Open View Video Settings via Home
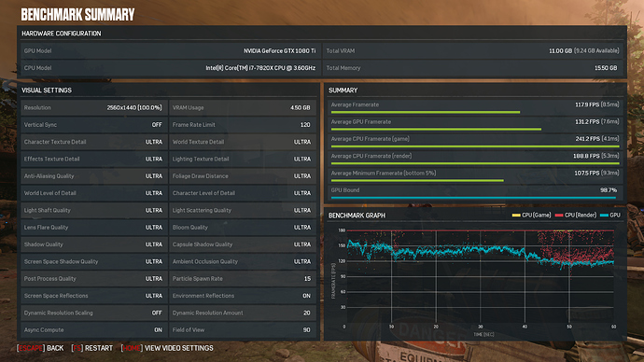Image resolution: width=644 pixels, height=362 pixels. point(167,348)
